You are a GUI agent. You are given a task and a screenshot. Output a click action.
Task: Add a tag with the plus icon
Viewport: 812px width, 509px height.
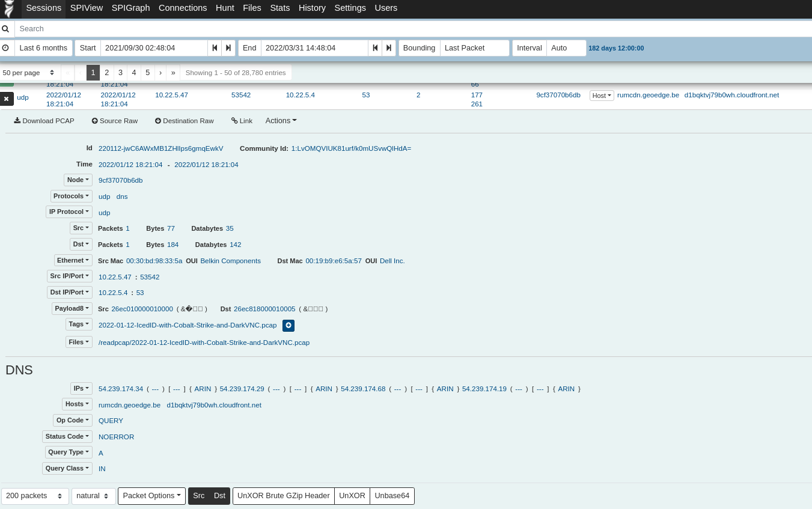coord(288,326)
